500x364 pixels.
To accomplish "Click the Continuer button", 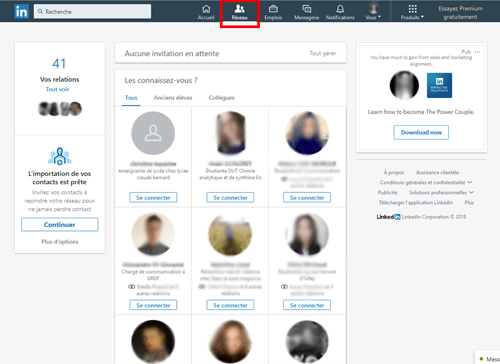I will pyautogui.click(x=60, y=225).
